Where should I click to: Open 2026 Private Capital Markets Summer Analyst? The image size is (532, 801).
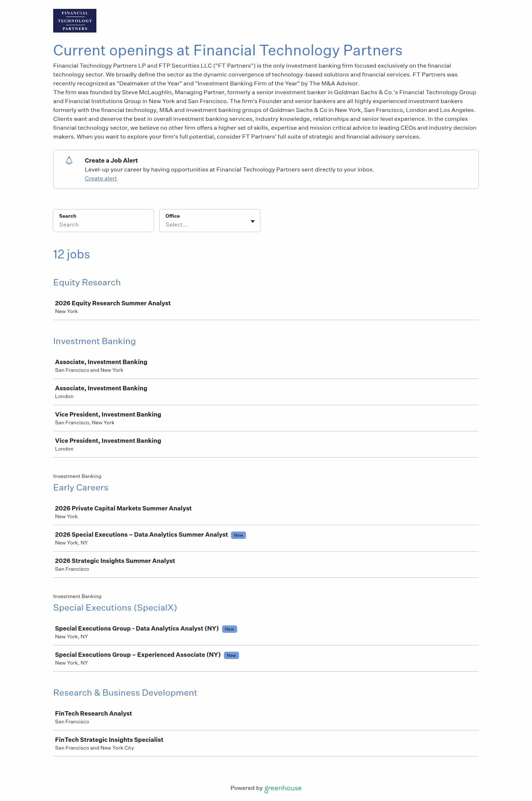coord(123,508)
